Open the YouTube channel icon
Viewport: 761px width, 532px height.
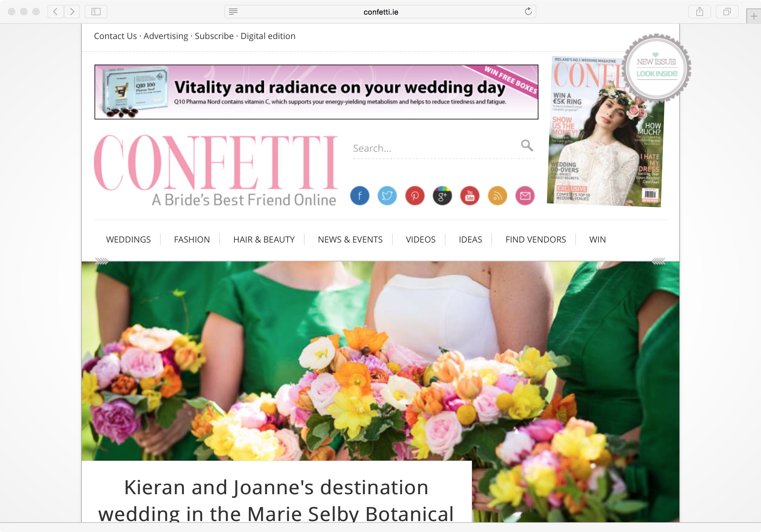point(470,196)
